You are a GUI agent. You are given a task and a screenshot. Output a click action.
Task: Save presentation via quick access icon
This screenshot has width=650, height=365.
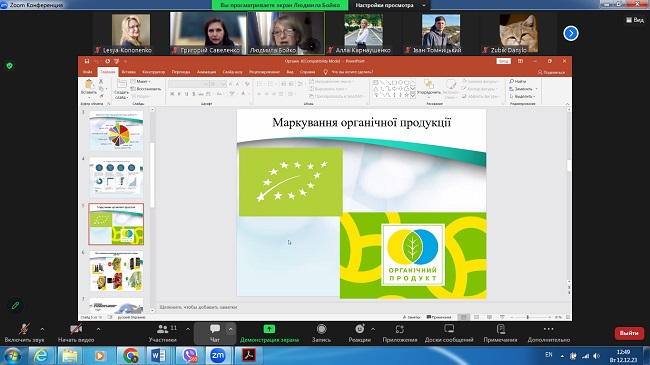pyautogui.click(x=87, y=61)
